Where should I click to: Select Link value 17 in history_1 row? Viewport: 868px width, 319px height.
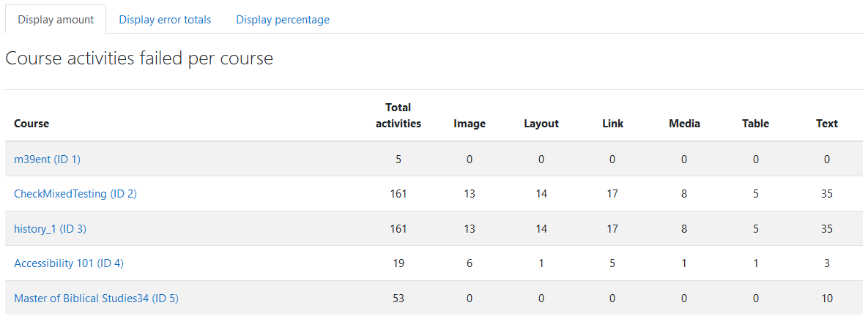[x=613, y=229]
